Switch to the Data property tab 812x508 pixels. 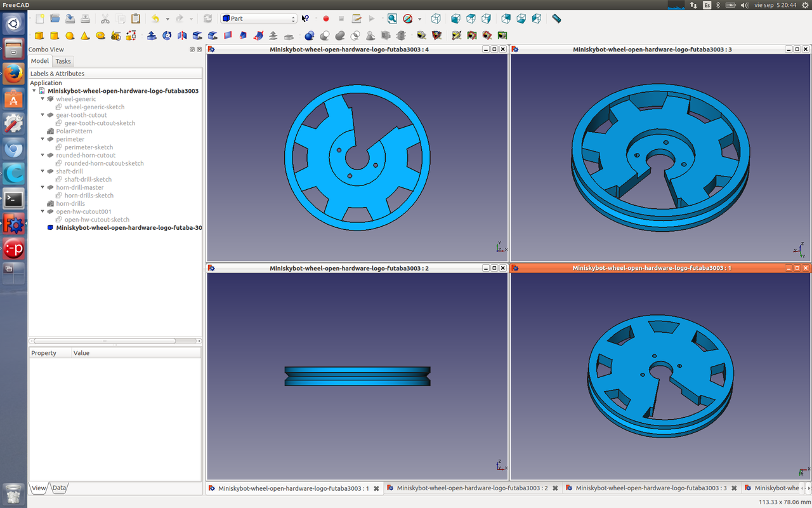pos(59,488)
